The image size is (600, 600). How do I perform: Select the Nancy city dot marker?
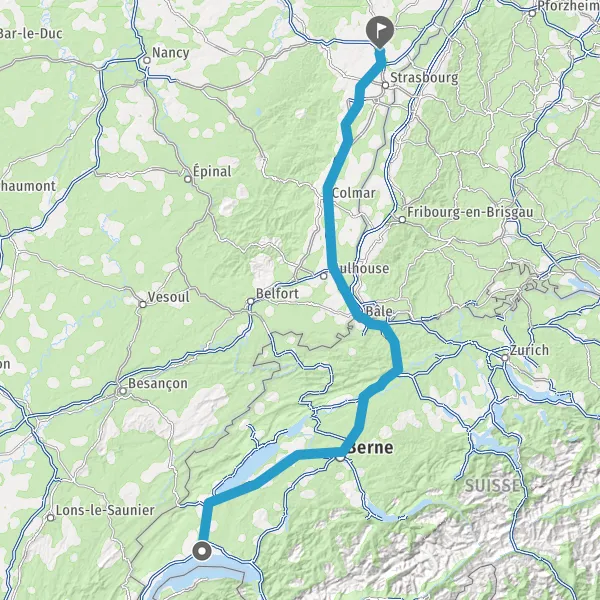[x=147, y=60]
